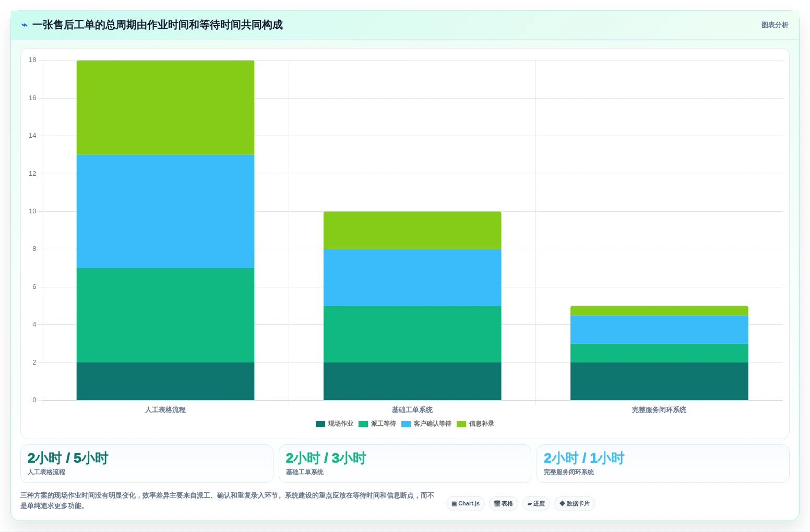Toggle the 客户确认等待 legend item
Image resolution: width=810 pixels, height=532 pixels.
click(x=426, y=424)
